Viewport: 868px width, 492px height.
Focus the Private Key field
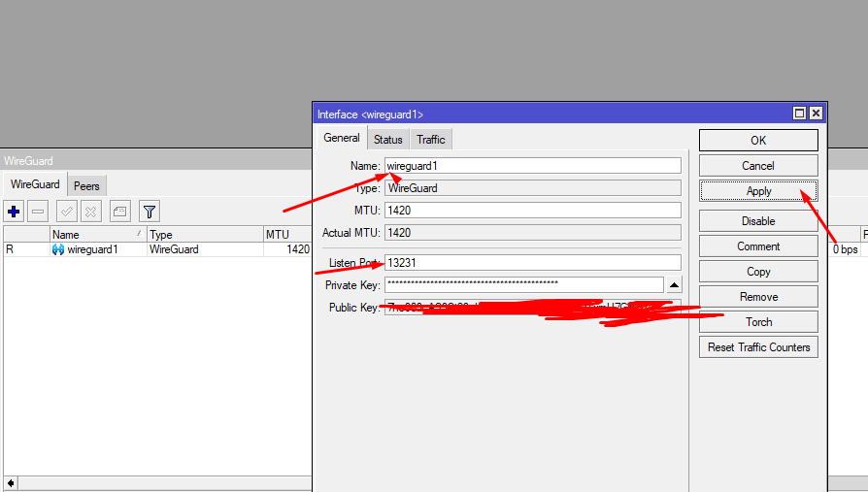click(524, 285)
